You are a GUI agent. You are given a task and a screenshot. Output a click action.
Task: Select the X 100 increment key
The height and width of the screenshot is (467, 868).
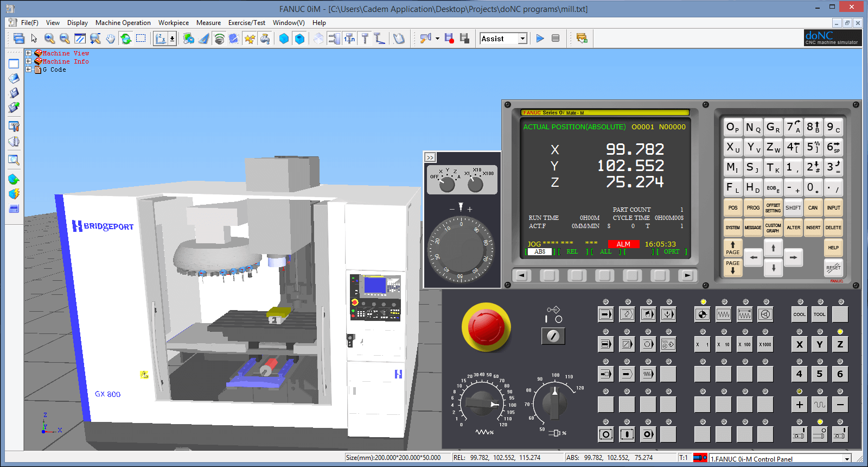coord(744,344)
